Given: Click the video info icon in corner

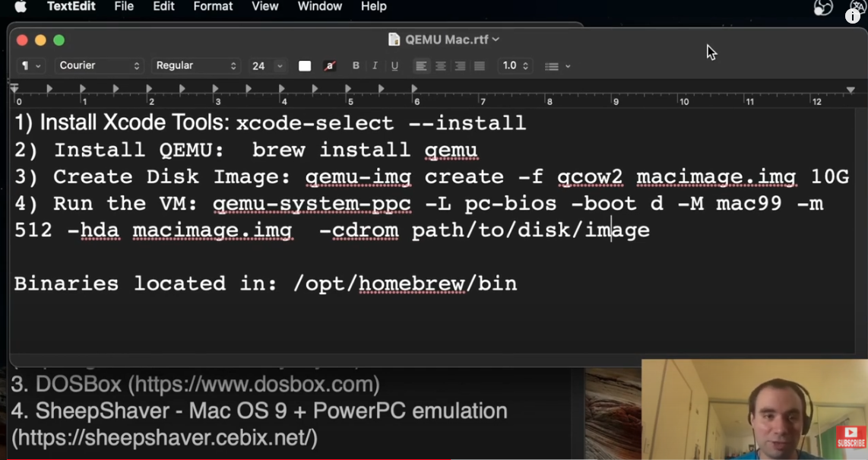Looking at the screenshot, I should click(853, 15).
